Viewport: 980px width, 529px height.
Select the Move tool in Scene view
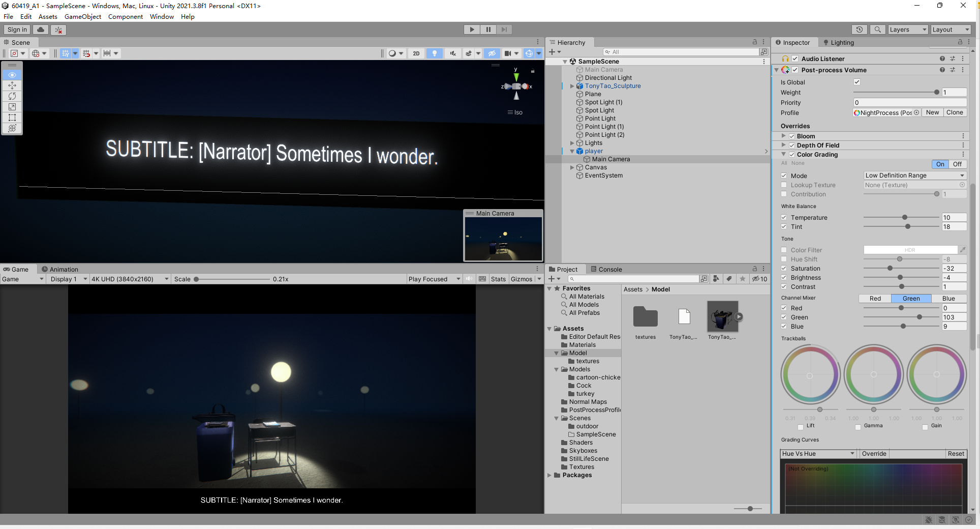(12, 85)
